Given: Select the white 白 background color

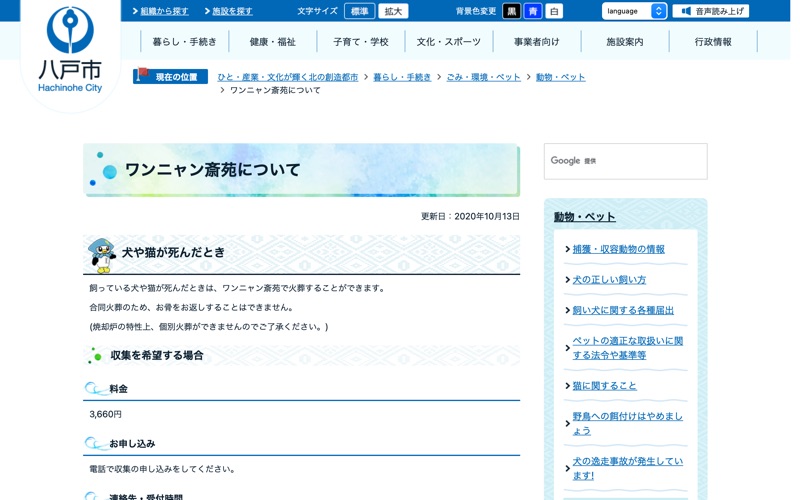Looking at the screenshot, I should click(x=554, y=11).
